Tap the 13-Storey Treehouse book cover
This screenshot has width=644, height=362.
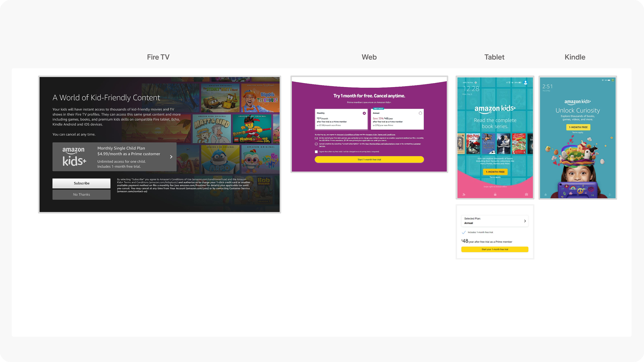pyautogui.click(x=519, y=144)
